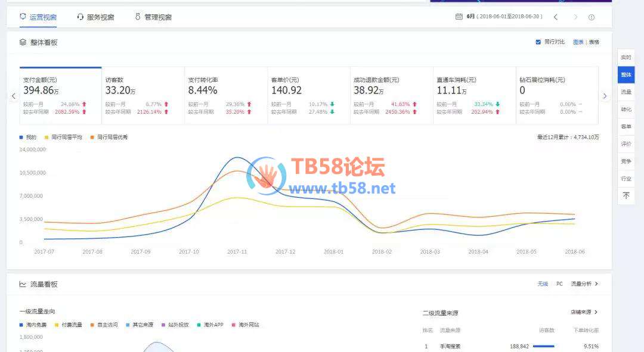Toggle the 付费流量 legend item
Image resolution: width=644 pixels, height=352 pixels.
(x=69, y=325)
